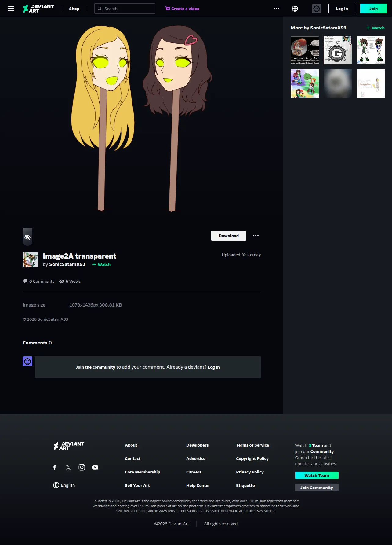This screenshot has width=392, height=545.
Task: Click the globe language icon in header
Action: pyautogui.click(x=295, y=9)
